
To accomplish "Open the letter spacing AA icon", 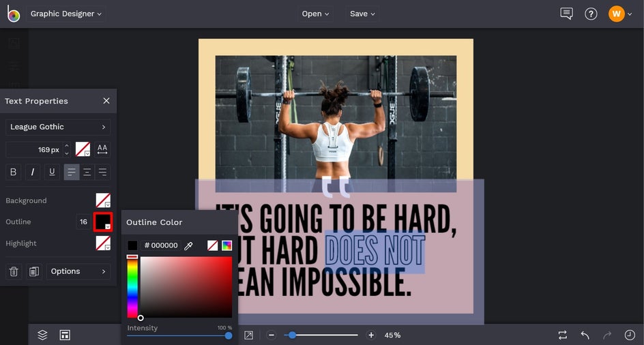I will tap(102, 149).
